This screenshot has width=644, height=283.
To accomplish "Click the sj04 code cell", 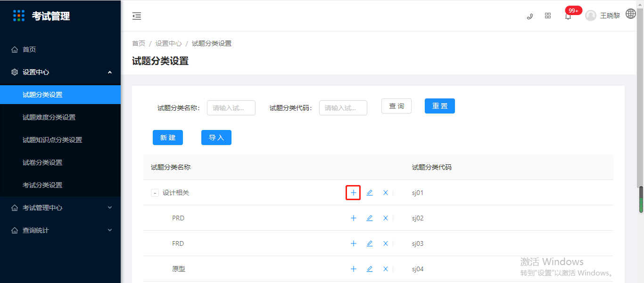I will click(x=418, y=269).
